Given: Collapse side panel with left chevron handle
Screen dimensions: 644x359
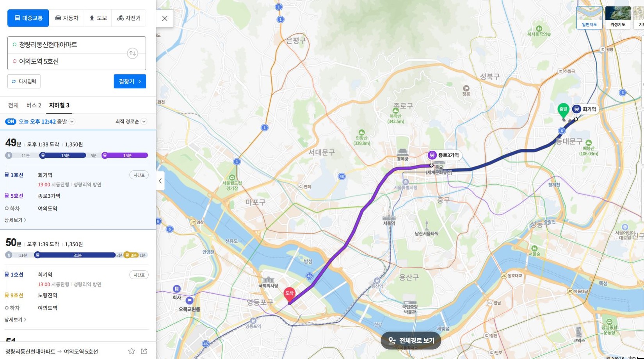Looking at the screenshot, I should tap(160, 181).
